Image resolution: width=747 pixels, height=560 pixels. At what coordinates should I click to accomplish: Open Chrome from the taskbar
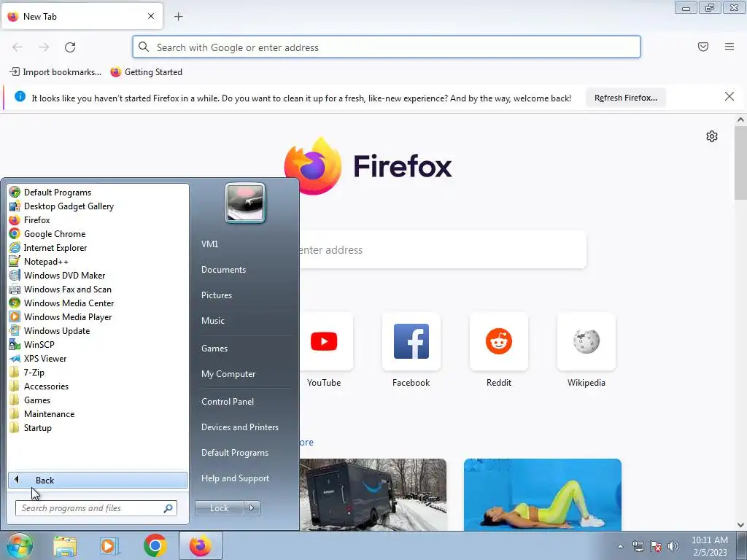(x=155, y=546)
